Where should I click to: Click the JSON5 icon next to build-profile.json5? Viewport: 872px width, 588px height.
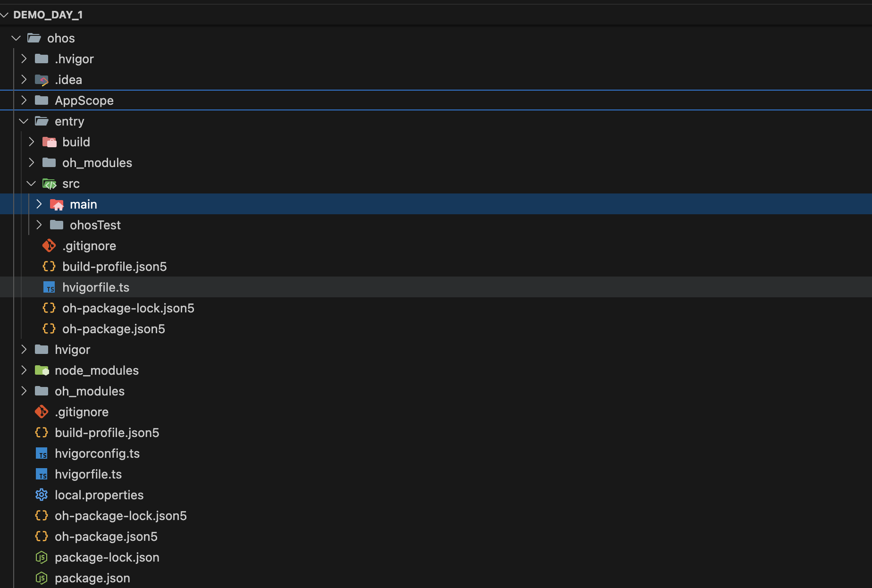pos(49,266)
